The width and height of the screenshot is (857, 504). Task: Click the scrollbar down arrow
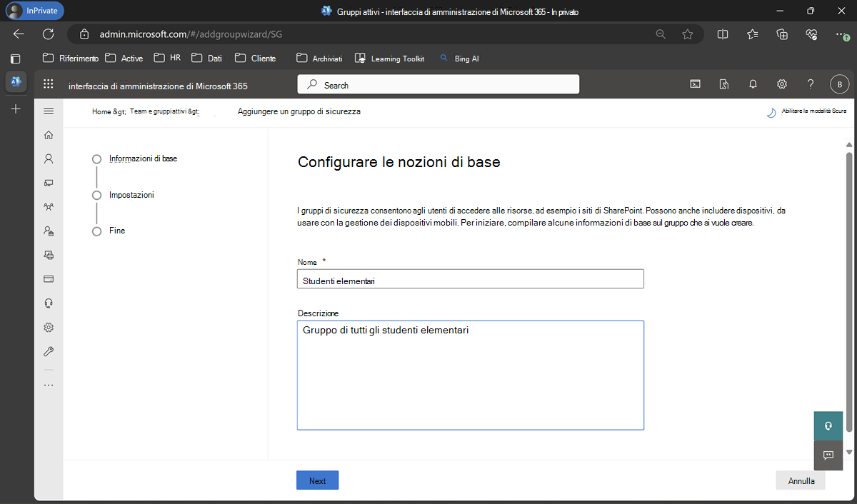pyautogui.click(x=849, y=452)
